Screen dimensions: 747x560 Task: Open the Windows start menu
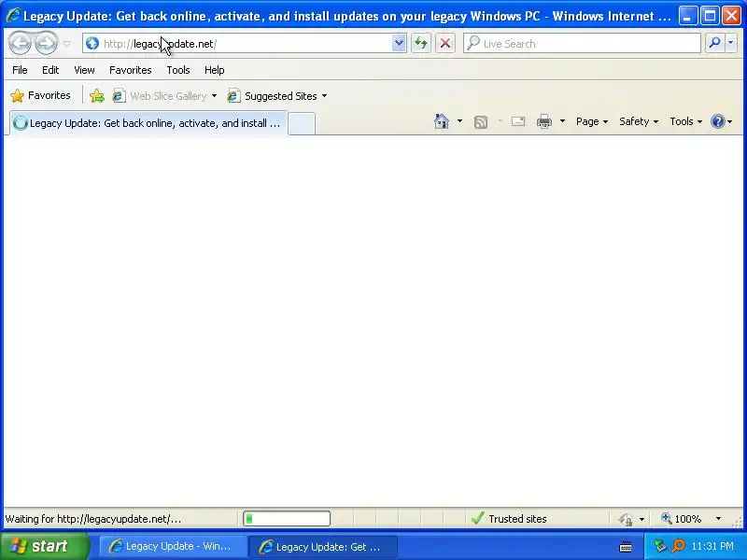click(44, 546)
